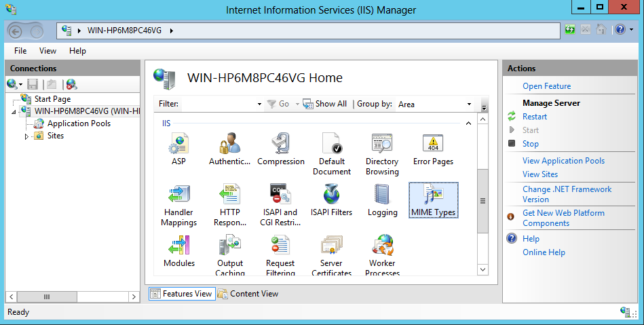Open Handler Mappings feature
The image size is (644, 325).
(x=178, y=205)
